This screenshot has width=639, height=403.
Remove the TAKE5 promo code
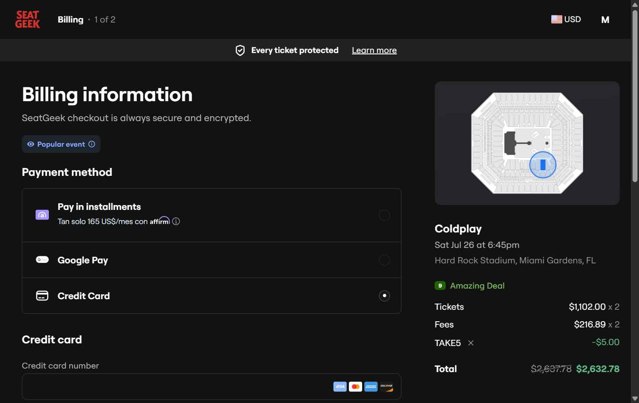tap(471, 343)
